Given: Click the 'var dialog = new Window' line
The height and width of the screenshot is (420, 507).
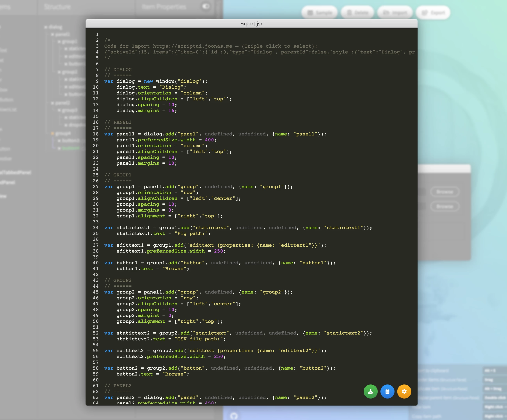Looking at the screenshot, I should click(x=156, y=81).
